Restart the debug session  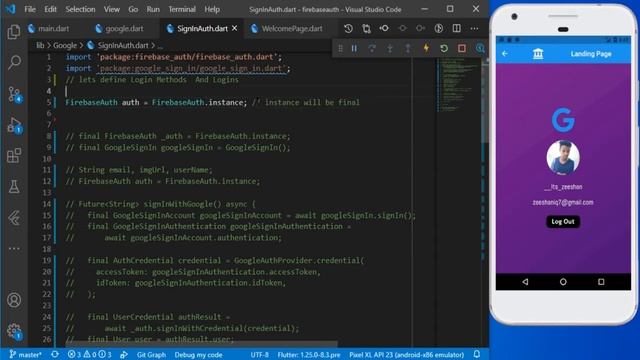point(444,49)
